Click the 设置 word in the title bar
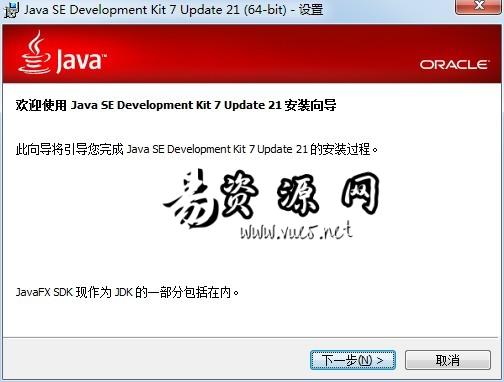 311,9
